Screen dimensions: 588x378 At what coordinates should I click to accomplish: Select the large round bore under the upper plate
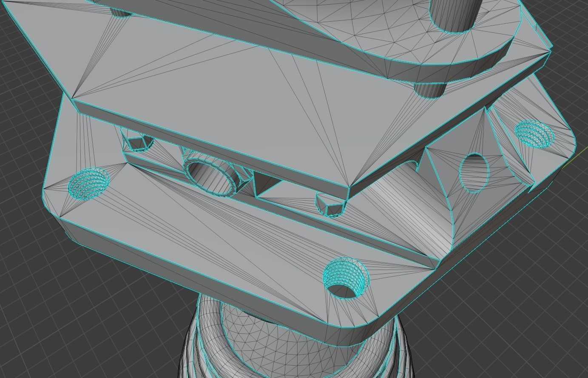point(211,177)
